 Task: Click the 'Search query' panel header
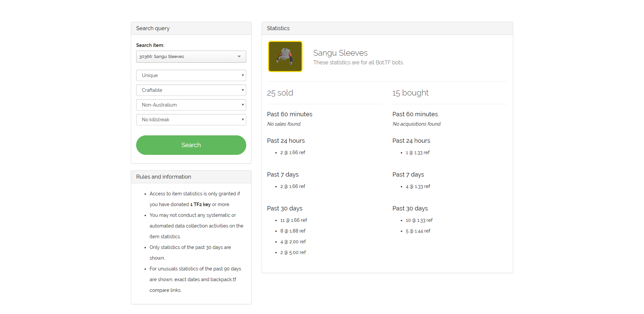191,28
